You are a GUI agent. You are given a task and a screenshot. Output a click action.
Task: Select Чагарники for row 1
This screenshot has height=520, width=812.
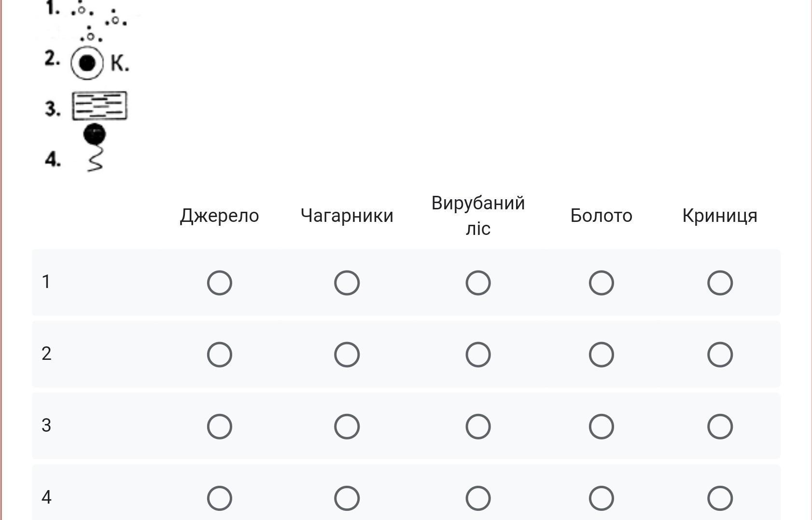coord(347,283)
